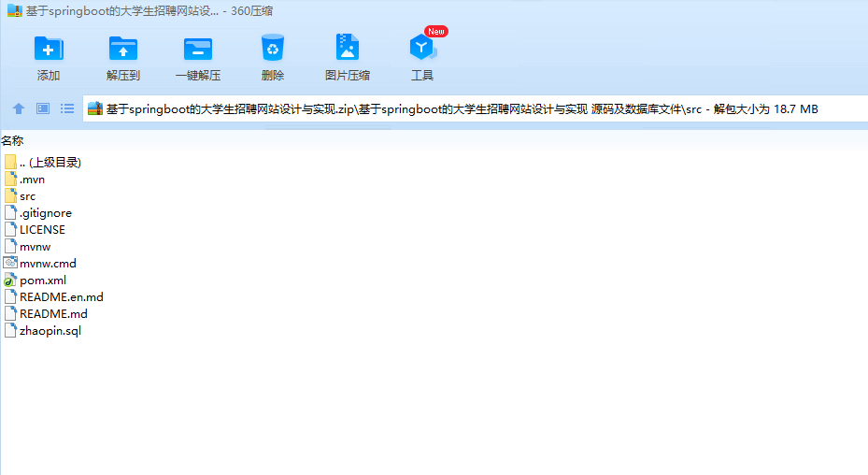Click the pom.xml file type icon
Viewport: 868px width, 475px height.
[10, 280]
